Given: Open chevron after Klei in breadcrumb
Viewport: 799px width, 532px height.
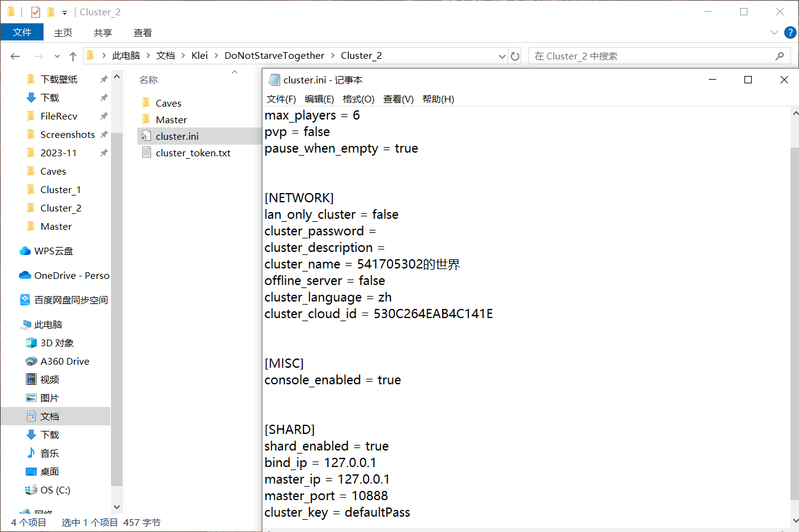Looking at the screenshot, I should tap(216, 56).
